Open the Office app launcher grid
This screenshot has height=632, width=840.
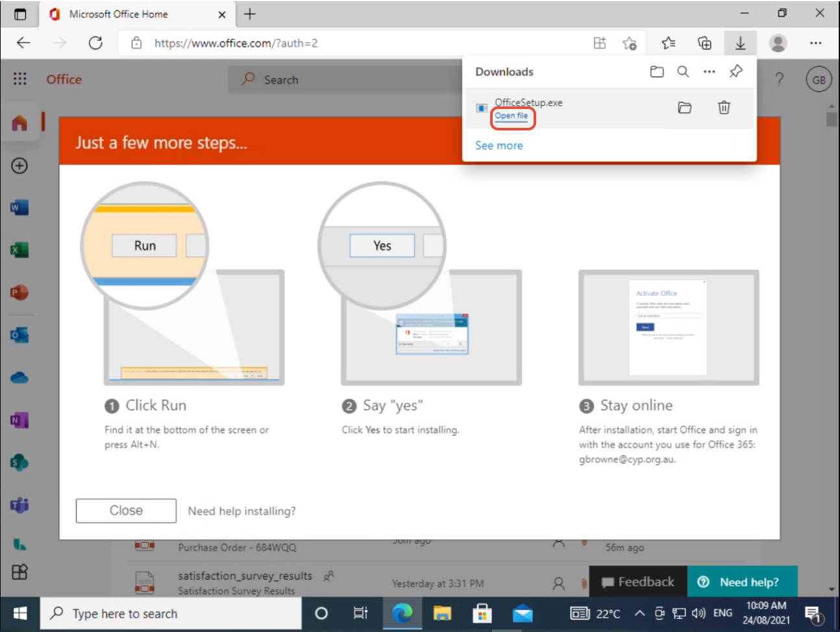[20, 79]
